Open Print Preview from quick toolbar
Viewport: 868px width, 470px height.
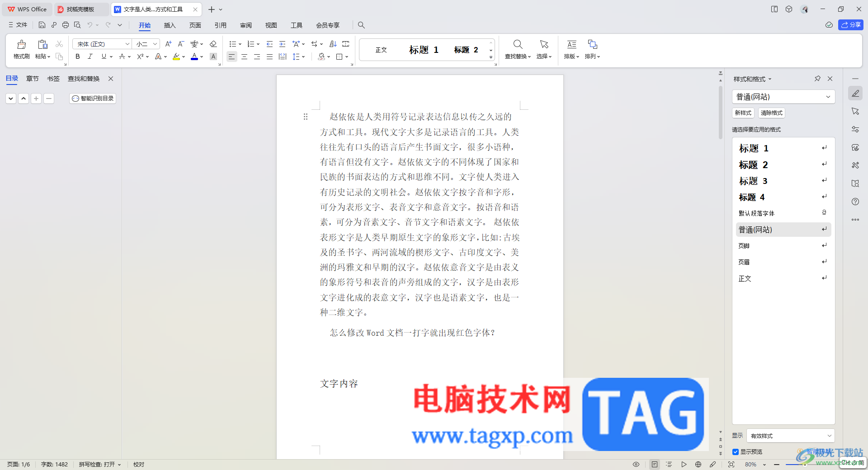point(77,25)
